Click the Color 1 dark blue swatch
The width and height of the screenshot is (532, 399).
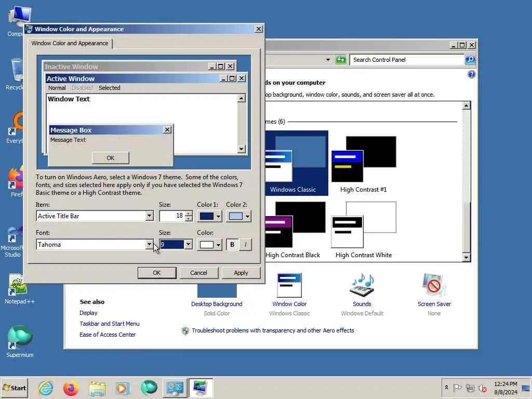click(207, 216)
